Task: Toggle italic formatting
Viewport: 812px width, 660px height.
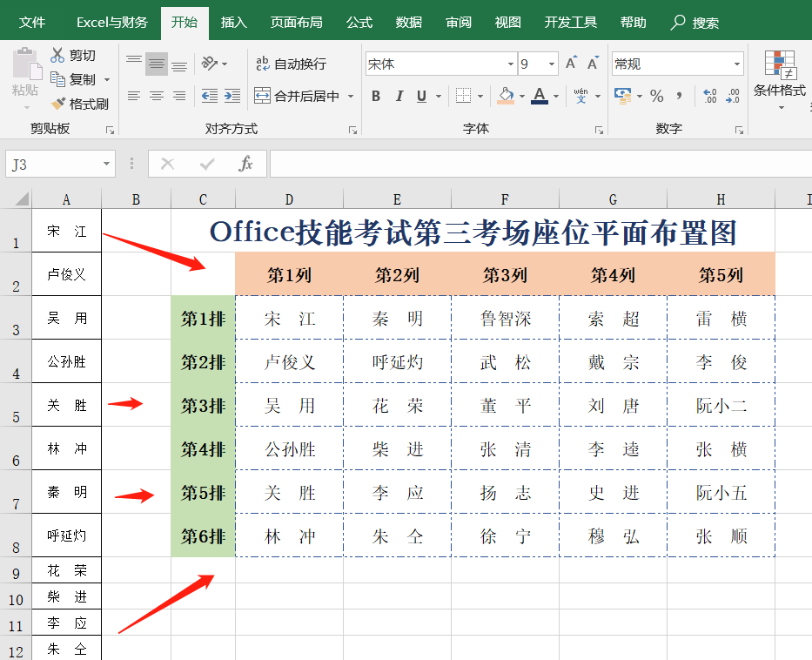Action: point(399,96)
